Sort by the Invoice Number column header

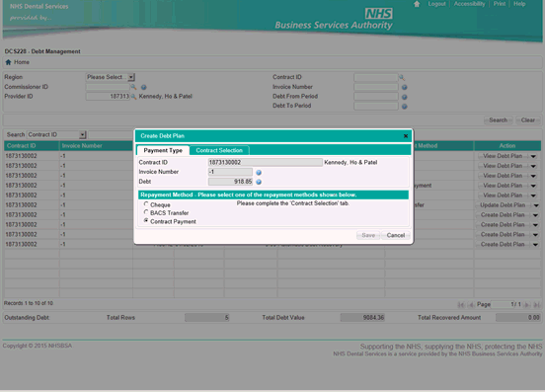coord(96,146)
